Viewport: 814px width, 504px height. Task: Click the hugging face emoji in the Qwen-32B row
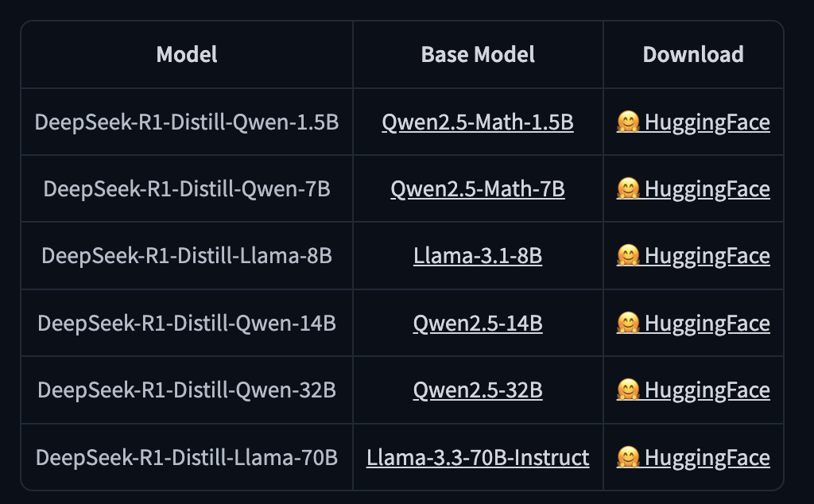pyautogui.click(x=628, y=390)
